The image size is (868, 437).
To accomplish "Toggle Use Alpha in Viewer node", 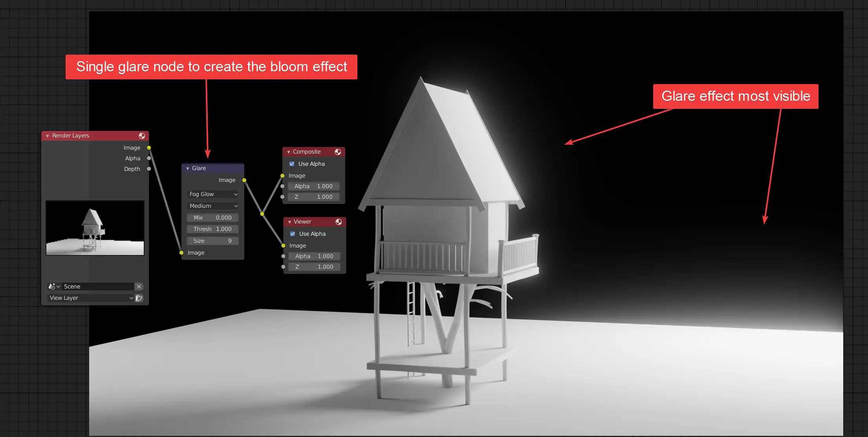I will (292, 233).
